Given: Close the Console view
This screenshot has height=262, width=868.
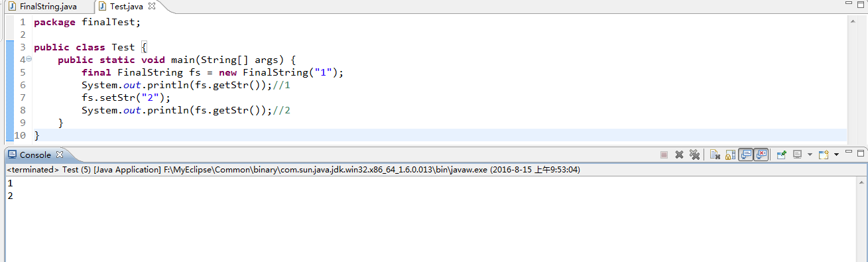Looking at the screenshot, I should [x=59, y=155].
